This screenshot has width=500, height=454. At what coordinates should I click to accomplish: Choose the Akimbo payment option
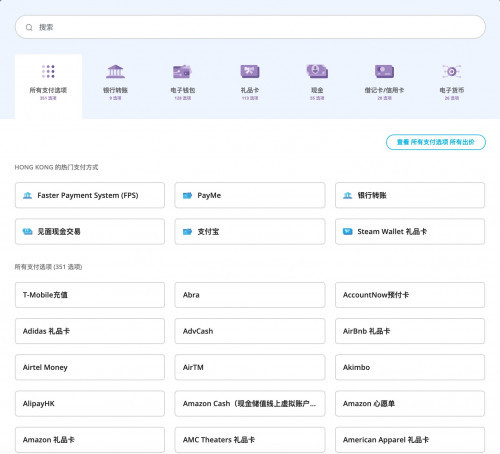[410, 367]
